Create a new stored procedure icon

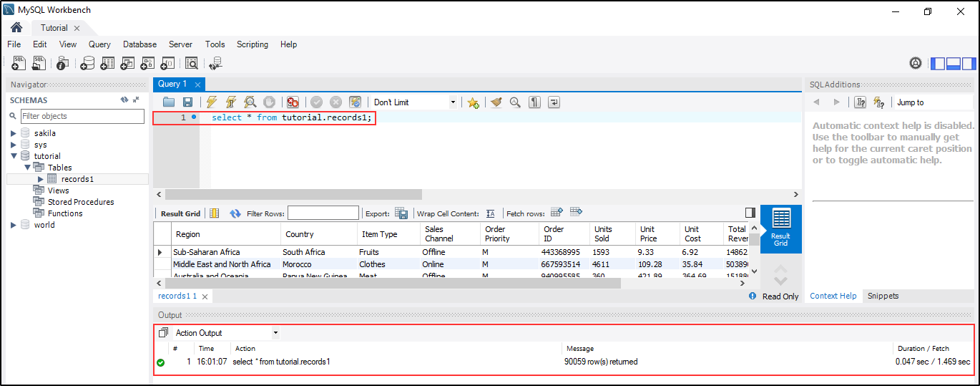[147, 64]
